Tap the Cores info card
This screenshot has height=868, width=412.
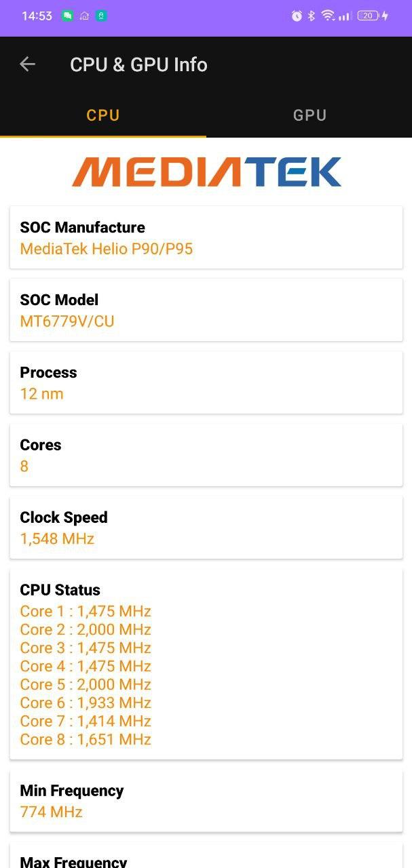coord(206,455)
